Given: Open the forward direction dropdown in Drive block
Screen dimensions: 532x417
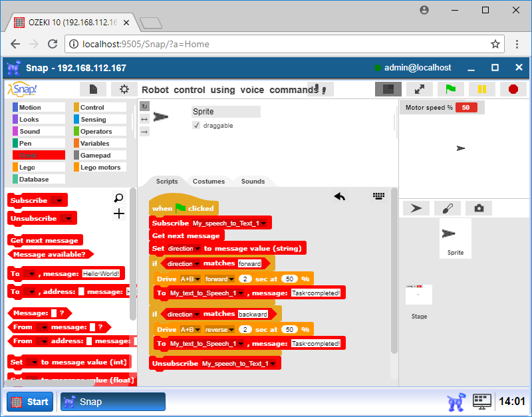Looking at the screenshot, I should click(x=219, y=279).
